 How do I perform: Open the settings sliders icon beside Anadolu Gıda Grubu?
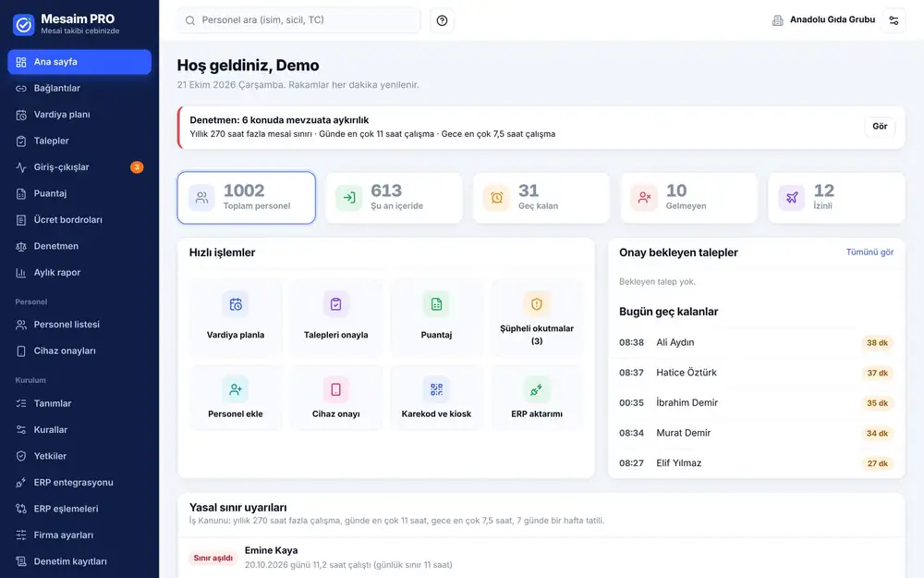click(894, 20)
